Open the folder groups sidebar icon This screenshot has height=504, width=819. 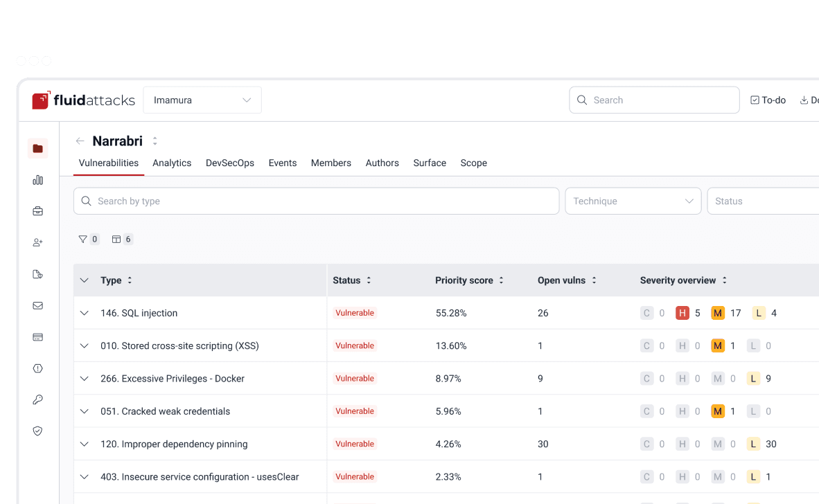tap(37, 149)
